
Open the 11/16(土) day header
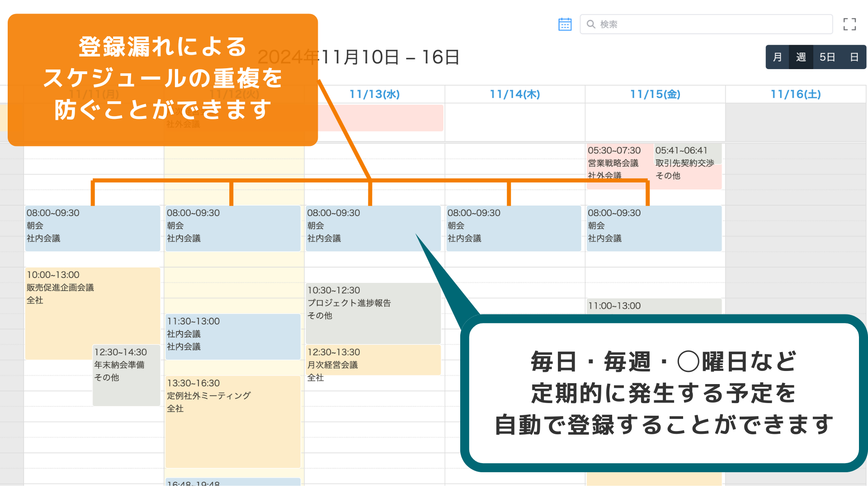pyautogui.click(x=796, y=94)
